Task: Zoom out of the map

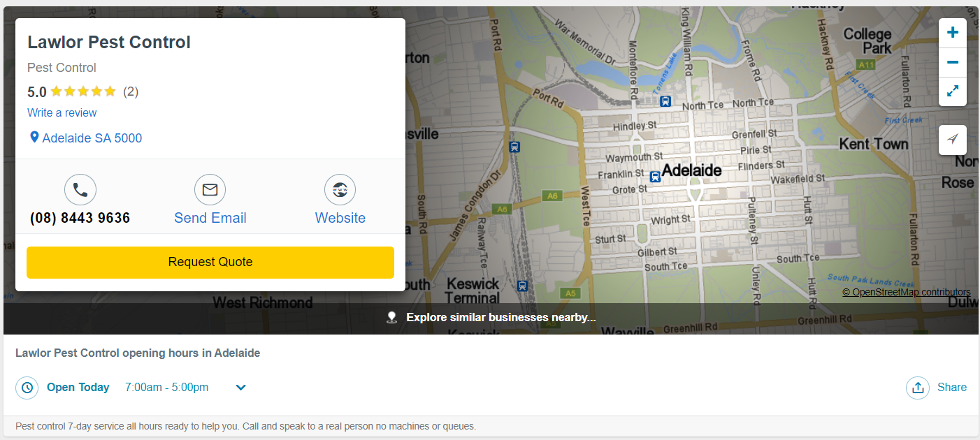Action: 952,62
